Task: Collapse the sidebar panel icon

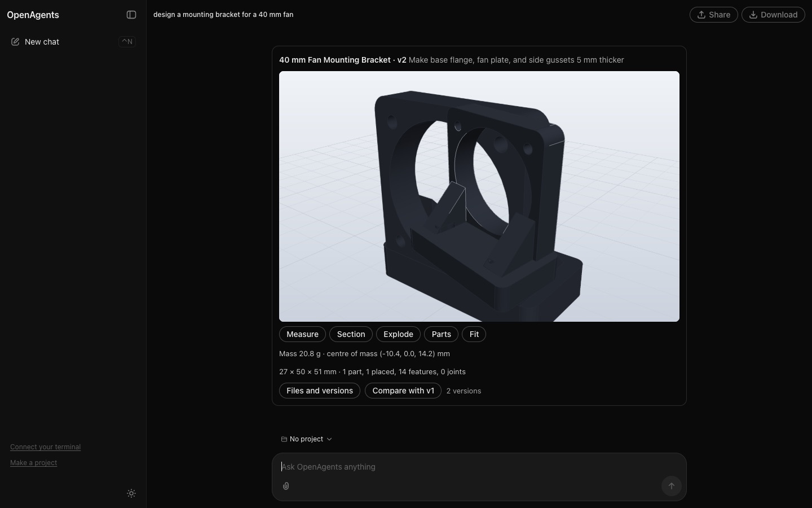Action: tap(131, 15)
